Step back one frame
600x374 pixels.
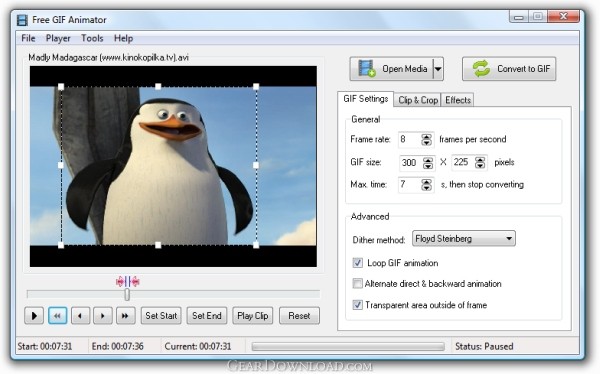(x=80, y=316)
